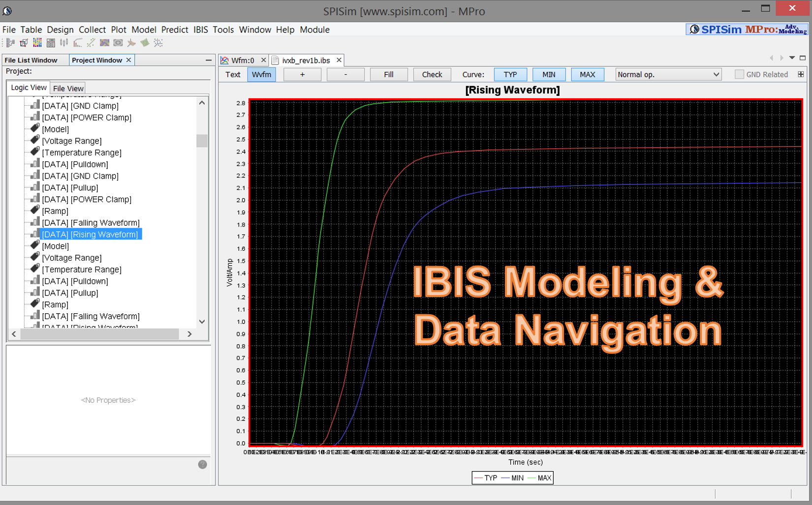Enable the GND Related checkbox
The width and height of the screenshot is (812, 505).
[739, 74]
